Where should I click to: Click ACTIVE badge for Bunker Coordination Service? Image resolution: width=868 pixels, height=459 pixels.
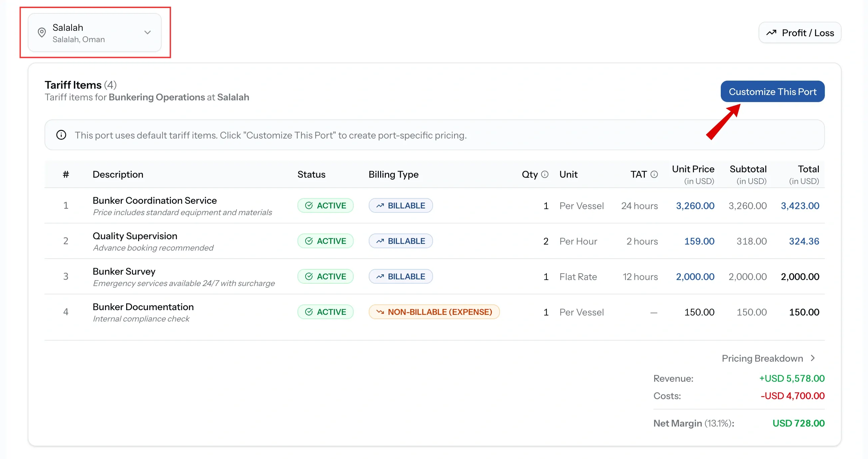click(x=325, y=205)
